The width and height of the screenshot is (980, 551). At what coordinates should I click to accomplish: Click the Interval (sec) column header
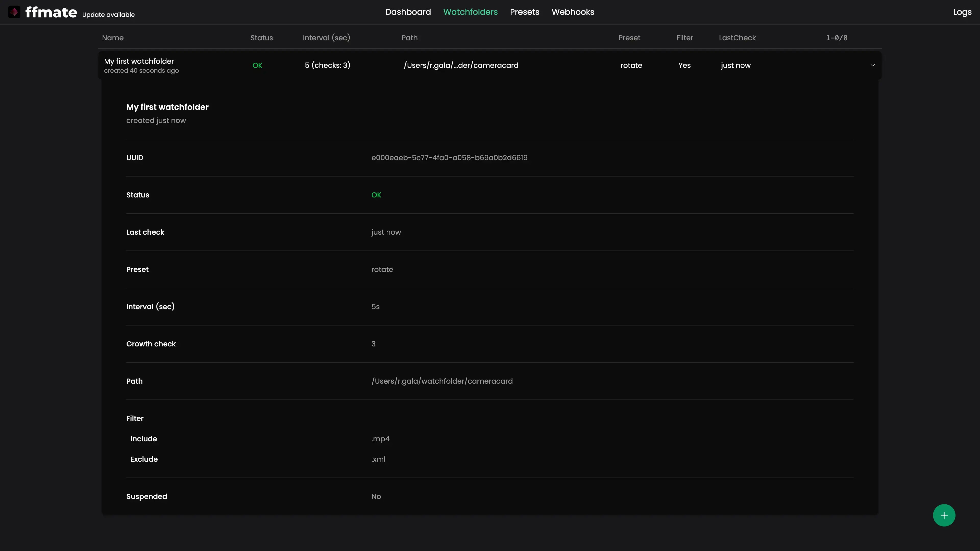(x=326, y=38)
